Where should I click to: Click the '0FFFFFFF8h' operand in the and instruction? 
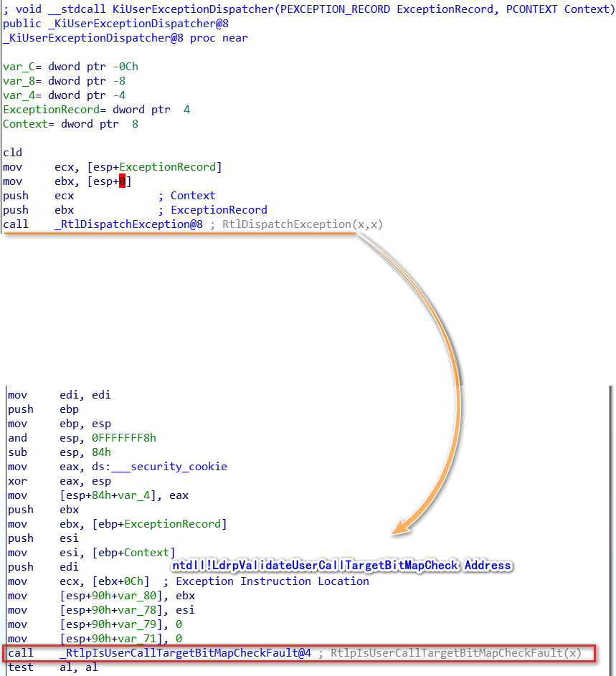point(124,438)
